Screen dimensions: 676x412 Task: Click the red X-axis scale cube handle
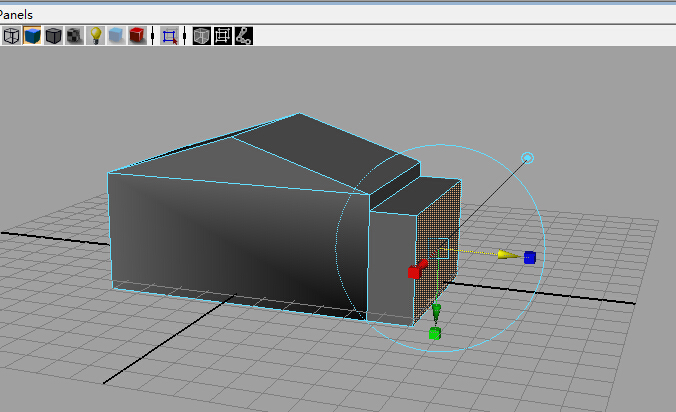click(414, 272)
